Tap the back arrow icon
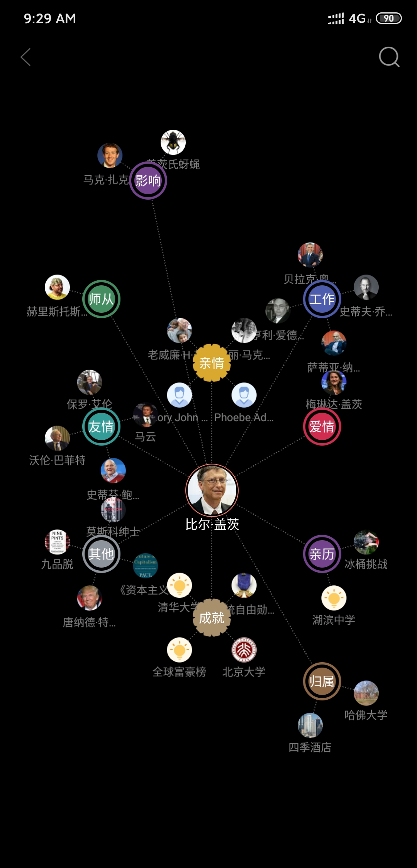This screenshot has height=868, width=417. 25,57
